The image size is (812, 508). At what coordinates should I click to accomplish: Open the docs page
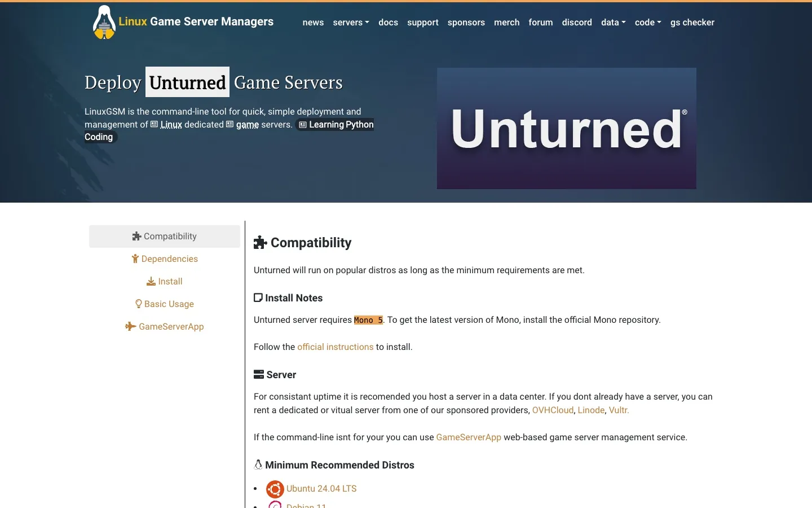click(388, 23)
